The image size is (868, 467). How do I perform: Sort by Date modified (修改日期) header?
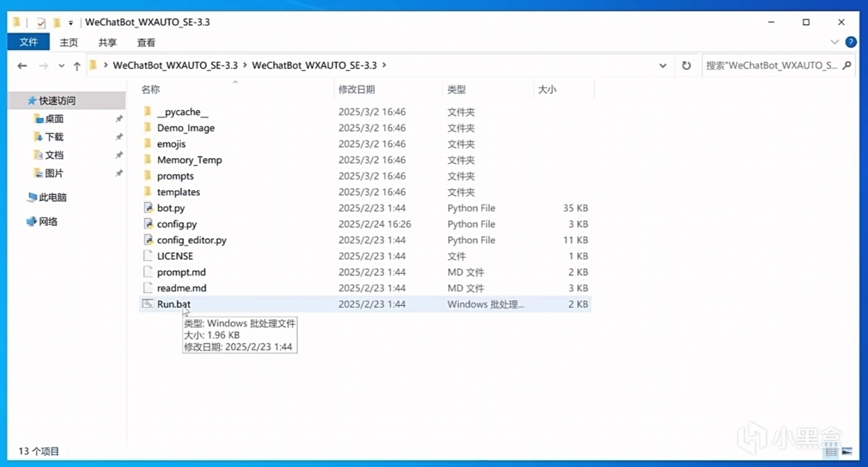pyautogui.click(x=357, y=89)
